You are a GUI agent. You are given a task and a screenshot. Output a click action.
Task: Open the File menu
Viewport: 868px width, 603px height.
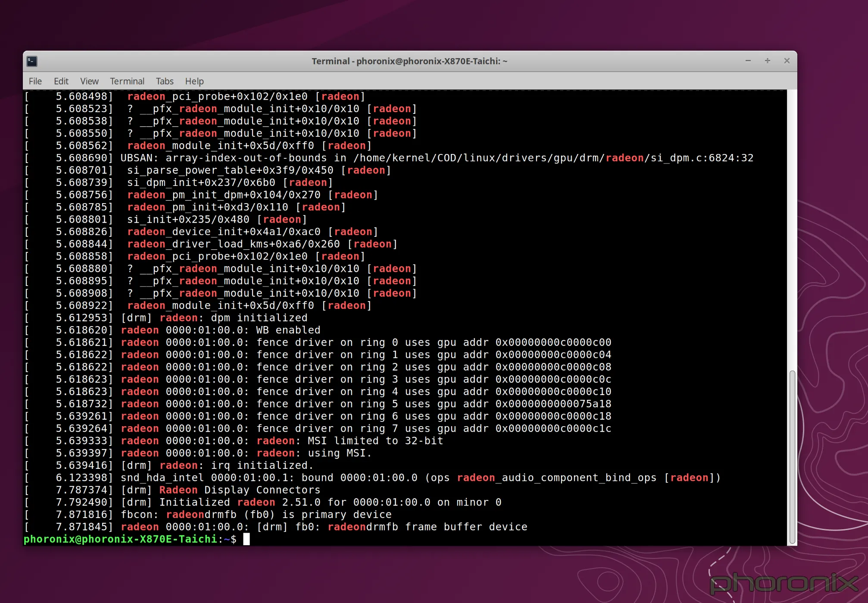point(35,81)
